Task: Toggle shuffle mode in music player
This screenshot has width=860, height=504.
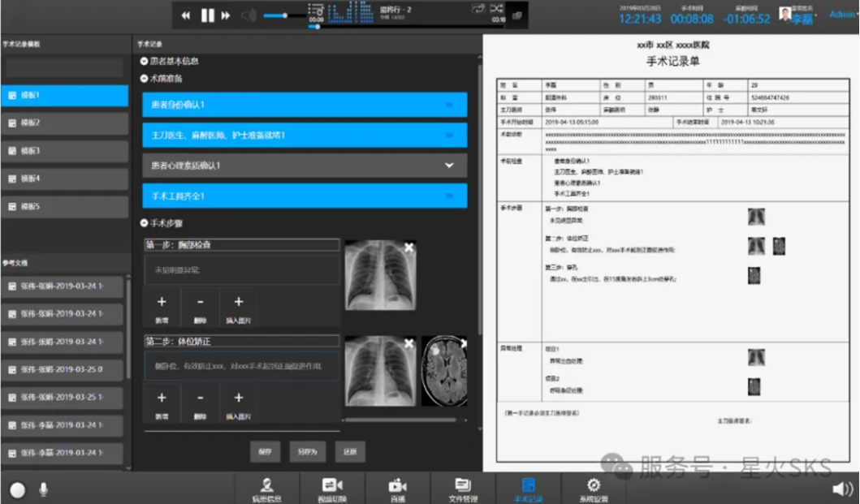Action: coord(497,8)
